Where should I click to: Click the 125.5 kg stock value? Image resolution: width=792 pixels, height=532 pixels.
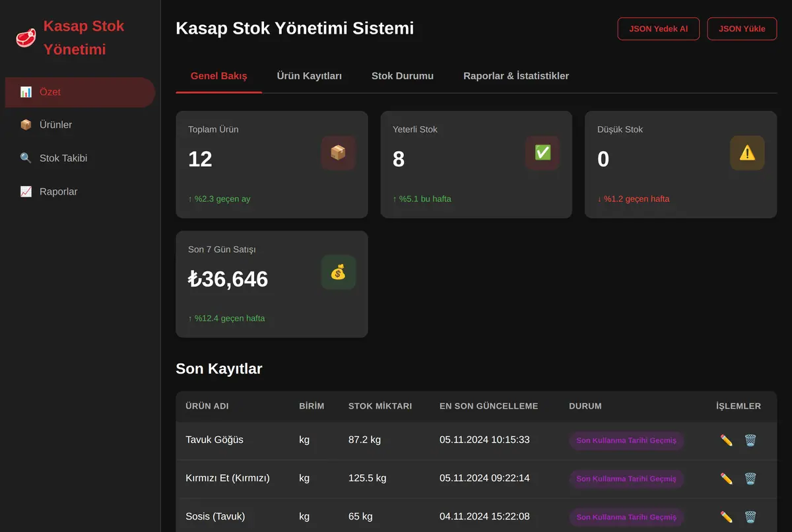tap(368, 479)
